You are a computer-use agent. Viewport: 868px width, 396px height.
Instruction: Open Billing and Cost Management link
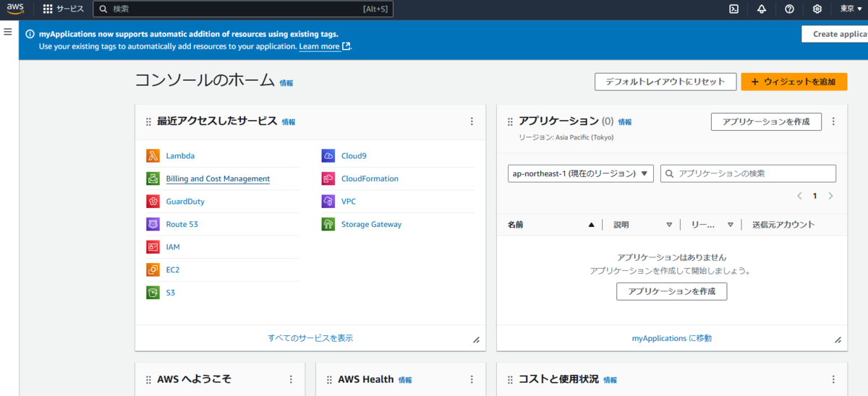(218, 178)
